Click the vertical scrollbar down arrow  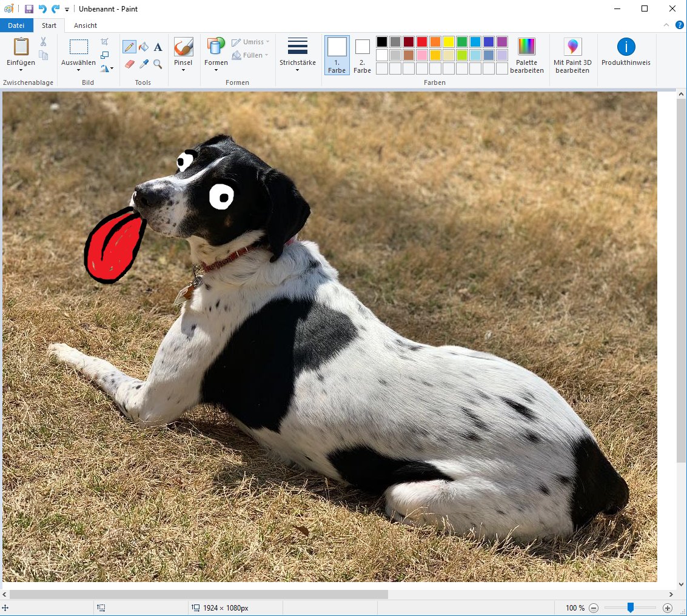(681, 584)
